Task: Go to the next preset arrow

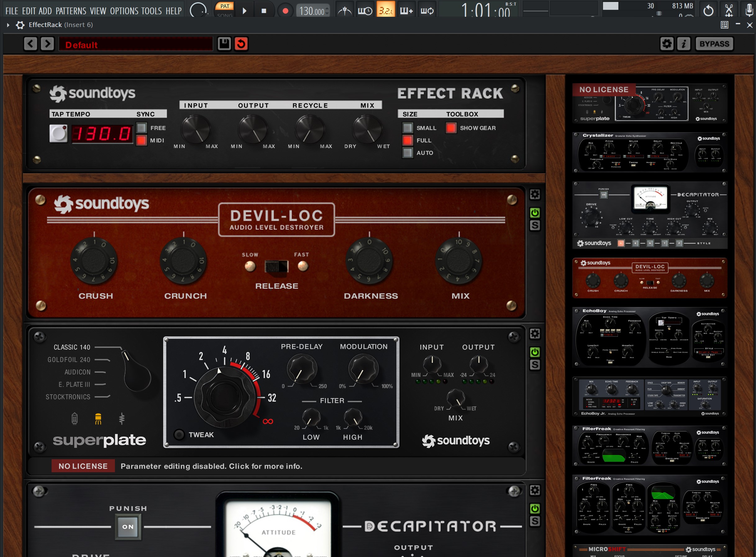Action: pos(47,44)
